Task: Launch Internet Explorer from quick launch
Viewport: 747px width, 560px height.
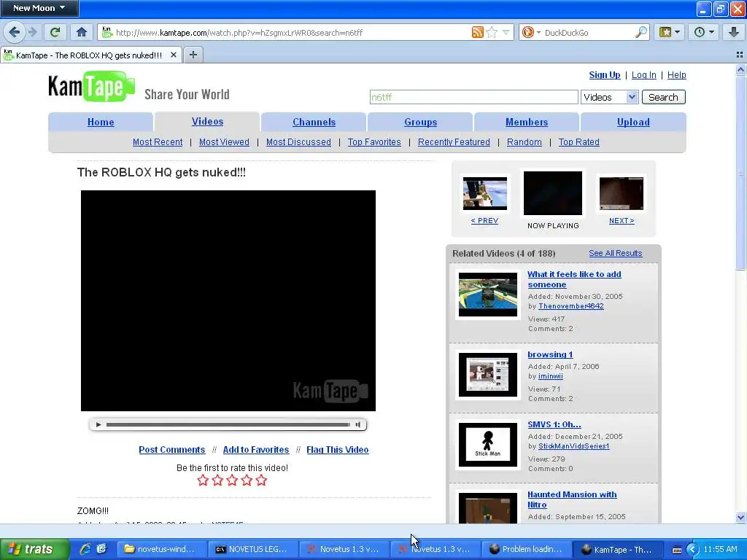Action: coord(85,549)
